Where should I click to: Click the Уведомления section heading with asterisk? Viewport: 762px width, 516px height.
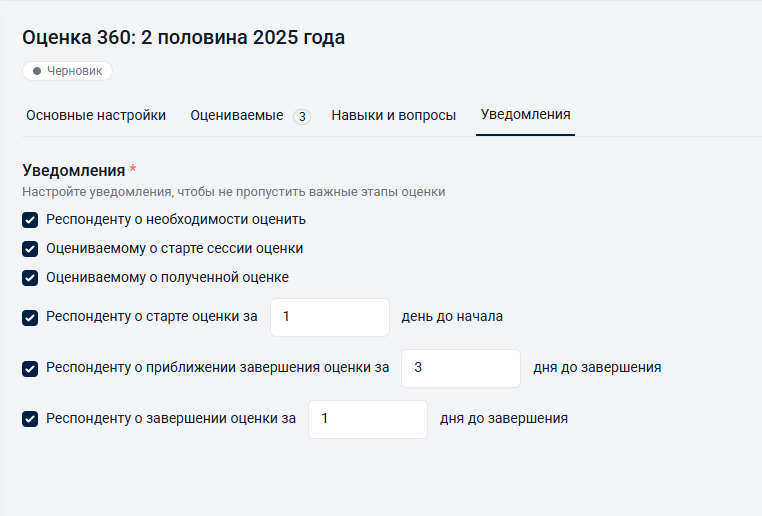(x=74, y=170)
